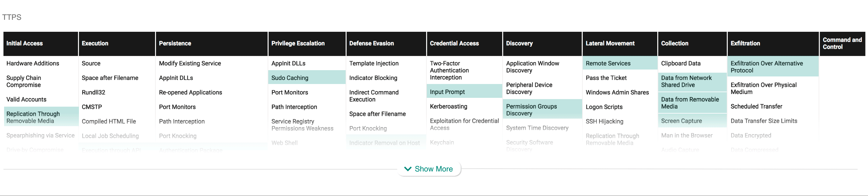This screenshot has width=868, height=196.
Task: Click Port Monitors under Privilege Escalation
Action: click(290, 92)
